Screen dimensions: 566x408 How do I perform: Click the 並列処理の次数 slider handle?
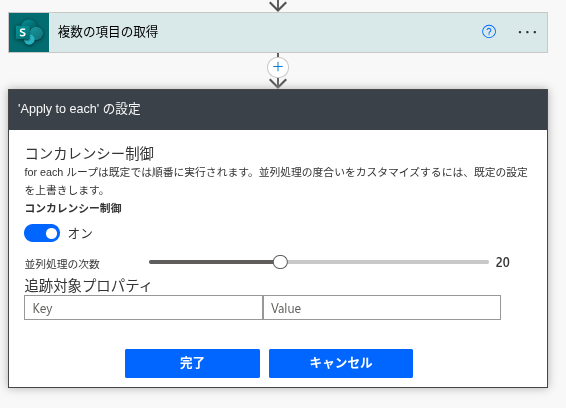point(280,262)
